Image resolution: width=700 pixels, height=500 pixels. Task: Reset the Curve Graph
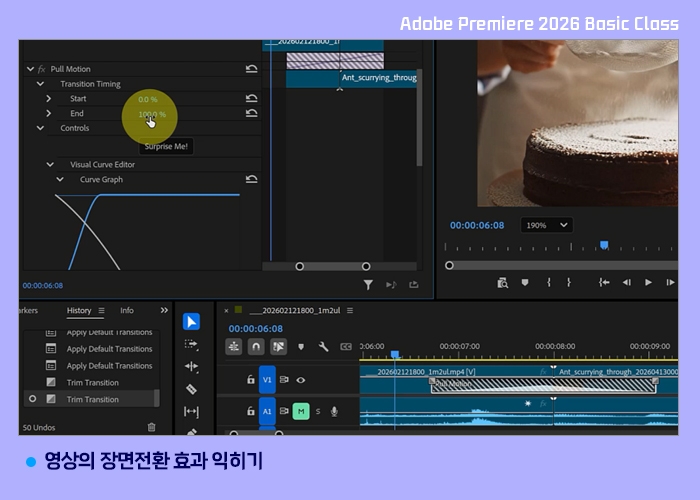[252, 179]
